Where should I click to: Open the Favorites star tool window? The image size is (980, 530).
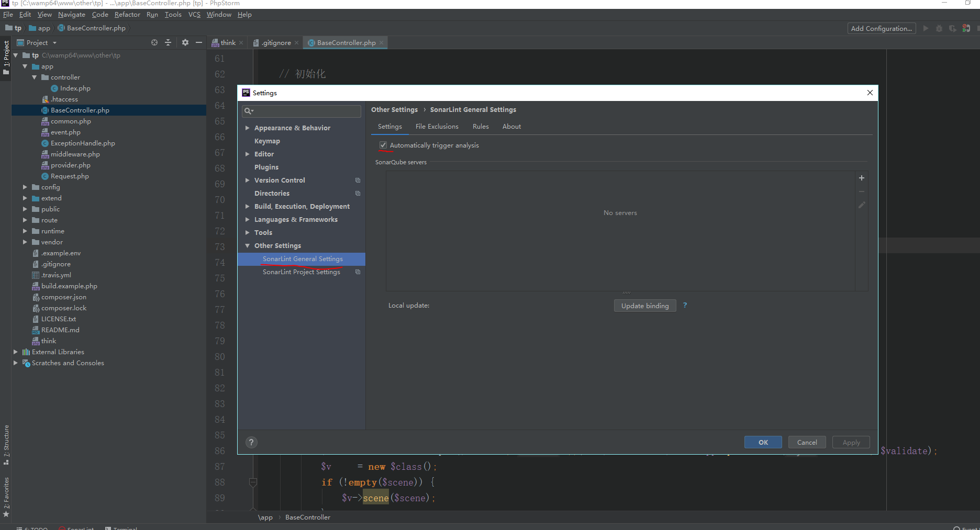(x=6, y=498)
